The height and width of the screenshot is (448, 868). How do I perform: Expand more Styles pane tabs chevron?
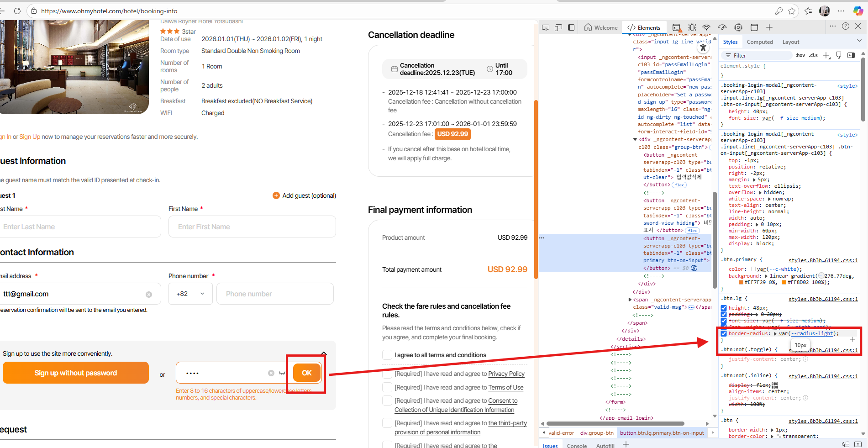[x=859, y=41]
